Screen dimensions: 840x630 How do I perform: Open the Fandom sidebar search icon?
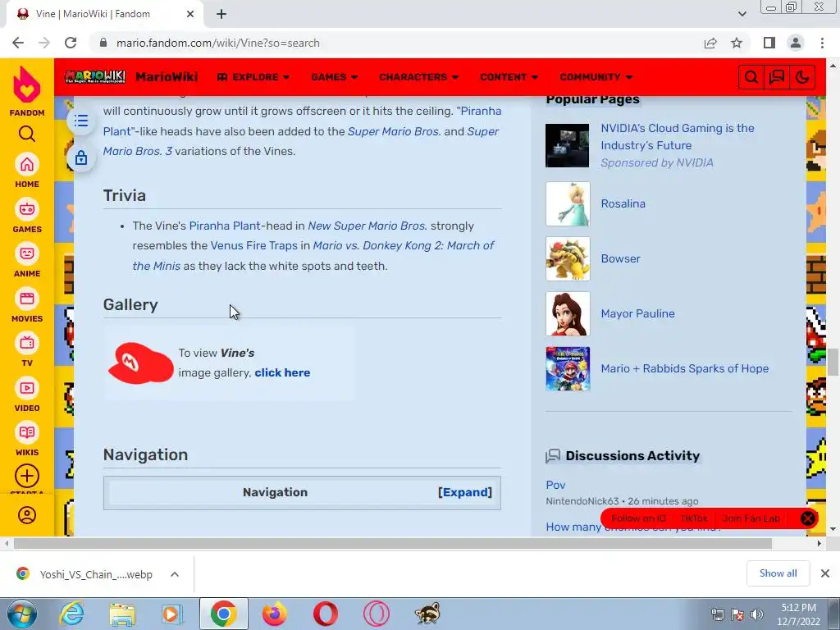pyautogui.click(x=27, y=134)
